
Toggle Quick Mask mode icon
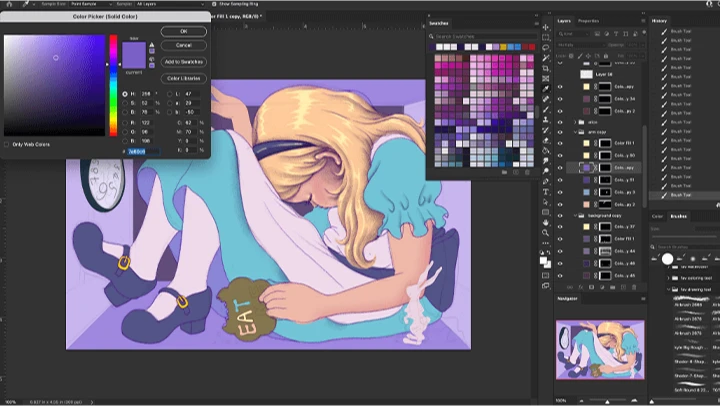[x=546, y=275]
